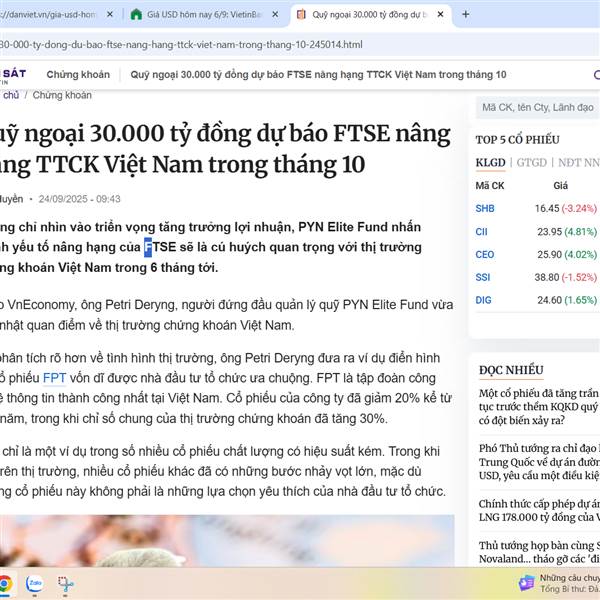Open the 'Một cổ phiếu đã tăng trần' most-read article
This screenshot has width=600, height=600.
click(x=539, y=407)
